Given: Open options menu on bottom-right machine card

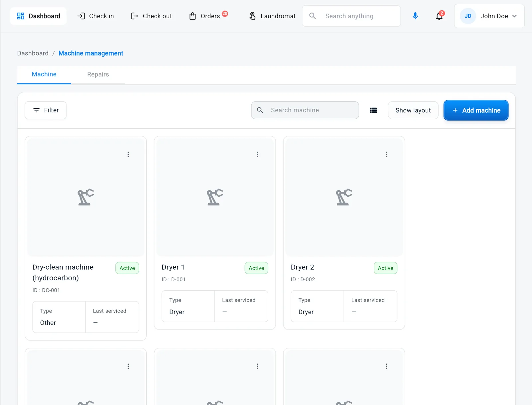Looking at the screenshot, I should pyautogui.click(x=386, y=366).
